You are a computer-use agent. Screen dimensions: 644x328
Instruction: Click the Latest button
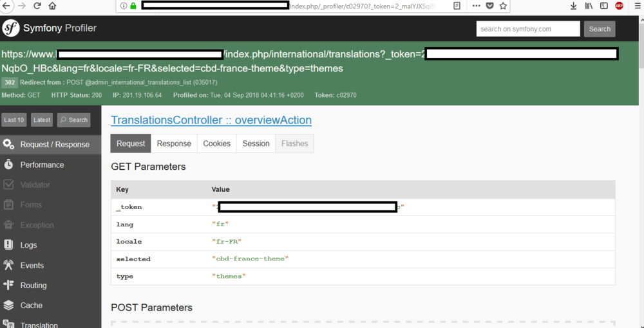point(42,120)
